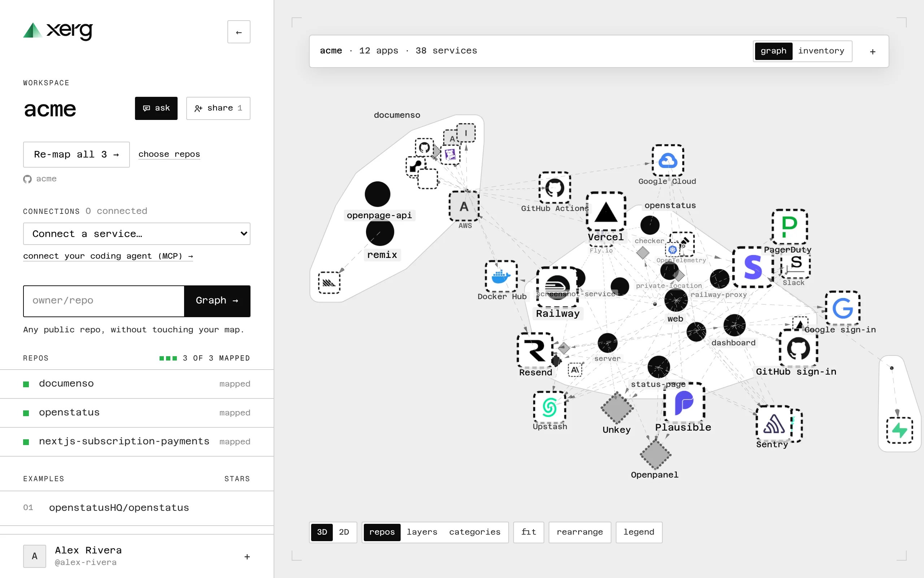Click the Google Cloud node icon

tap(667, 160)
